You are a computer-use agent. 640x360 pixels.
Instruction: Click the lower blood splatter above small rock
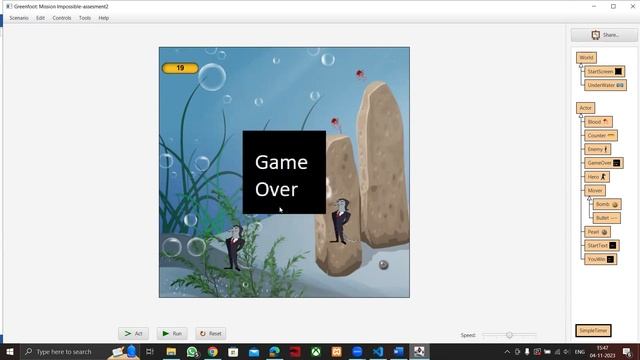[335, 122]
